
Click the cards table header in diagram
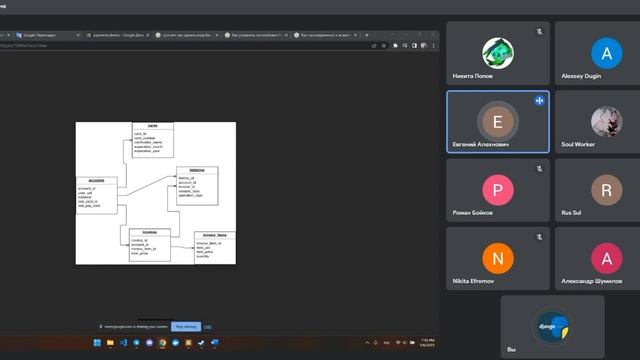pos(153,126)
